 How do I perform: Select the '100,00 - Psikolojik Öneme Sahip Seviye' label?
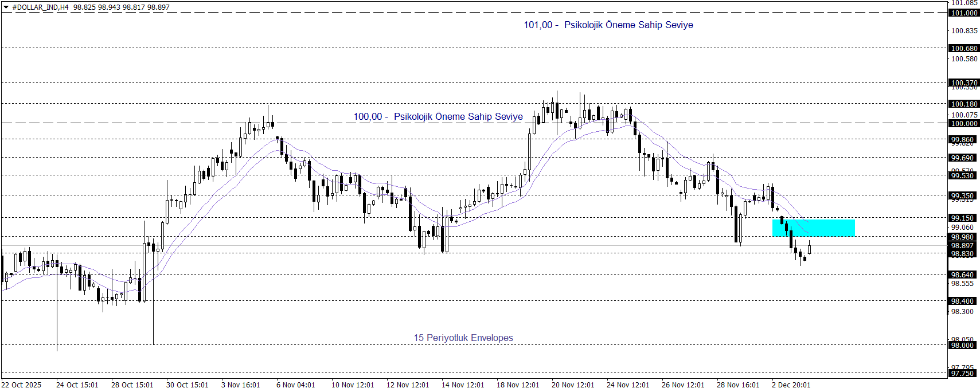438,116
